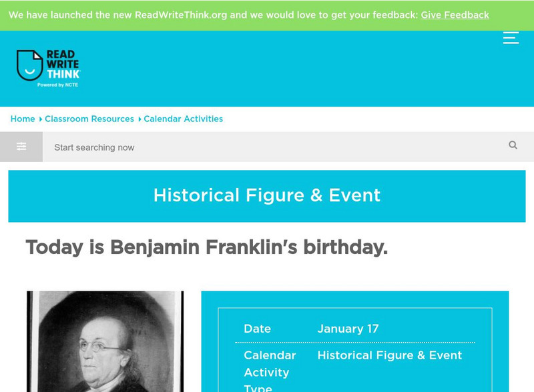Image resolution: width=534 pixels, height=392 pixels.
Task: Click the green launch announcement text
Action: [212, 15]
